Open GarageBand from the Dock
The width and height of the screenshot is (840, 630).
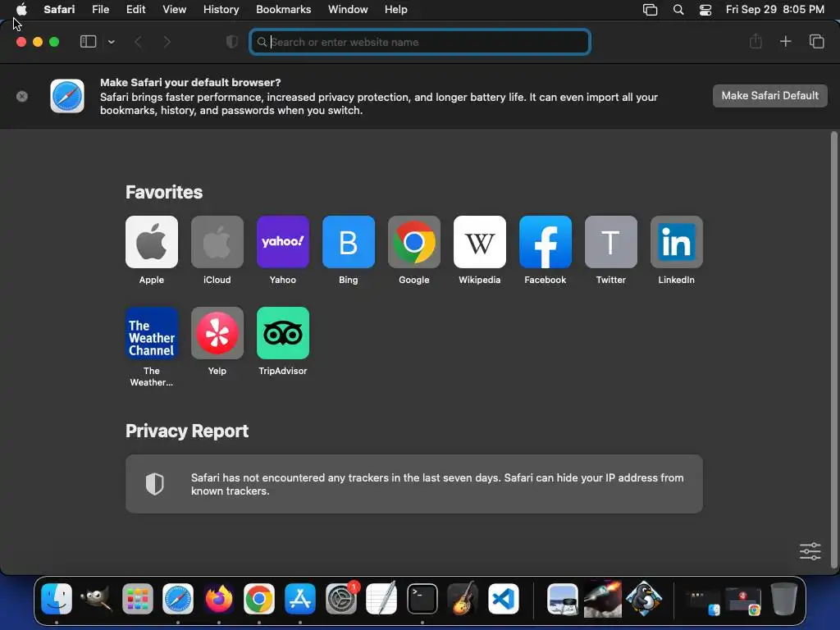463,598
